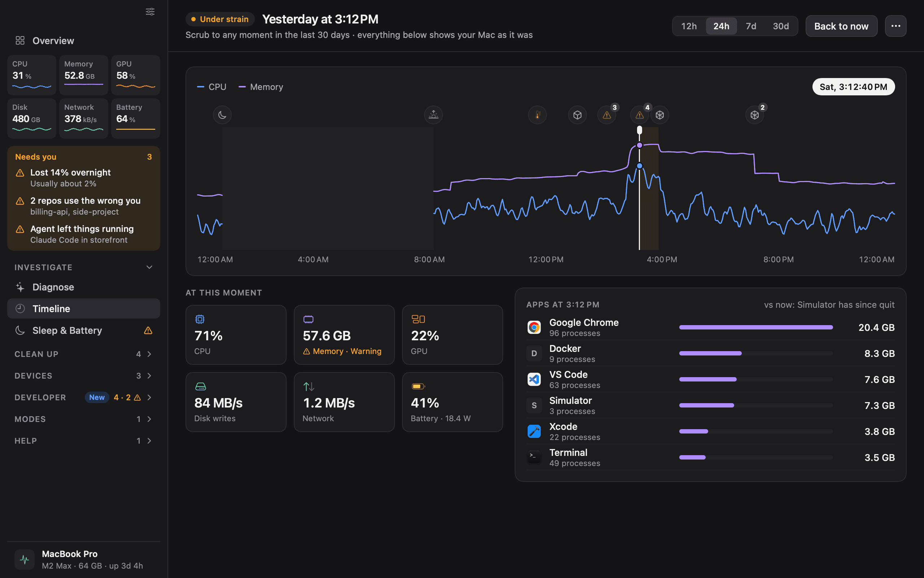Open the Memory 52.8 GB overview tile
Viewport: 924px width, 578px height.
click(x=84, y=75)
